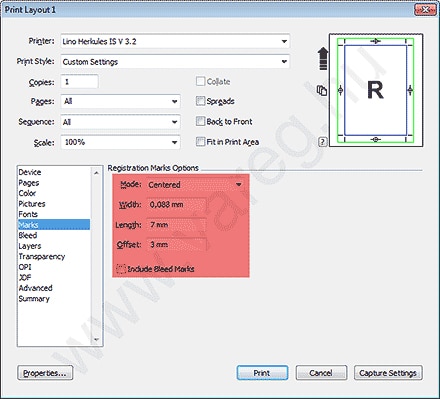
Task: Click pane list scrollbar down arrow
Action: (96, 340)
